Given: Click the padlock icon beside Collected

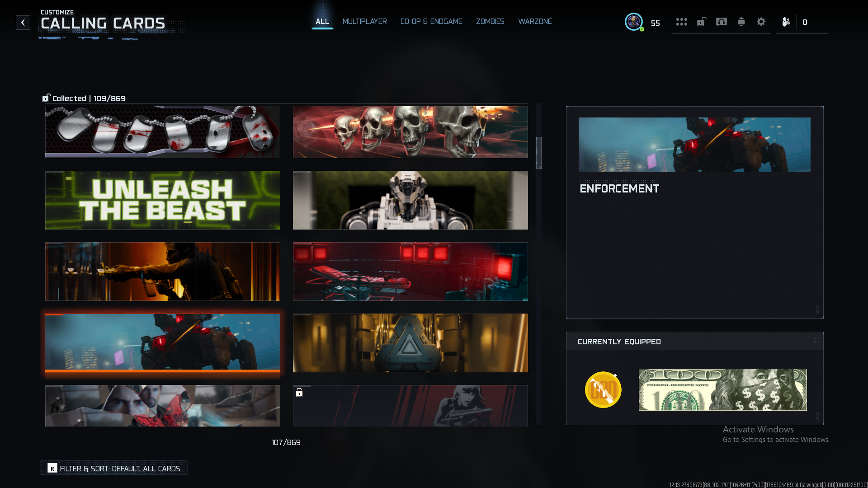Looking at the screenshot, I should (46, 98).
